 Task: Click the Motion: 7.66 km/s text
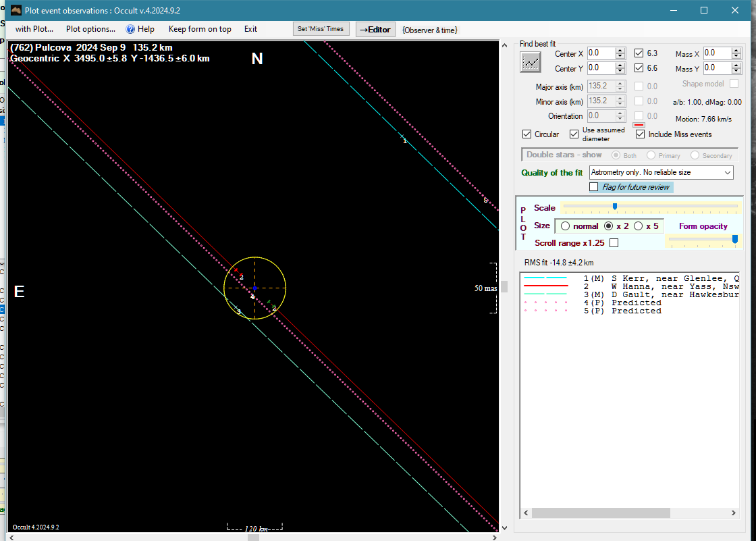(x=703, y=119)
